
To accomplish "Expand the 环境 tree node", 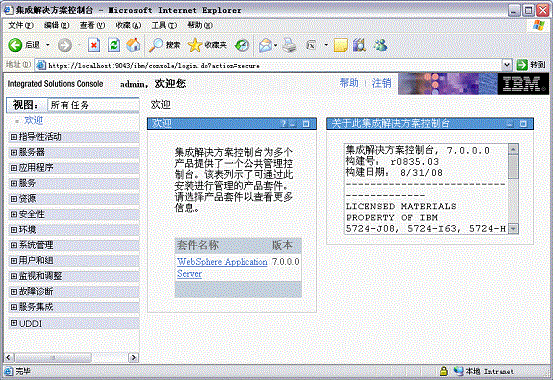I will [x=14, y=230].
